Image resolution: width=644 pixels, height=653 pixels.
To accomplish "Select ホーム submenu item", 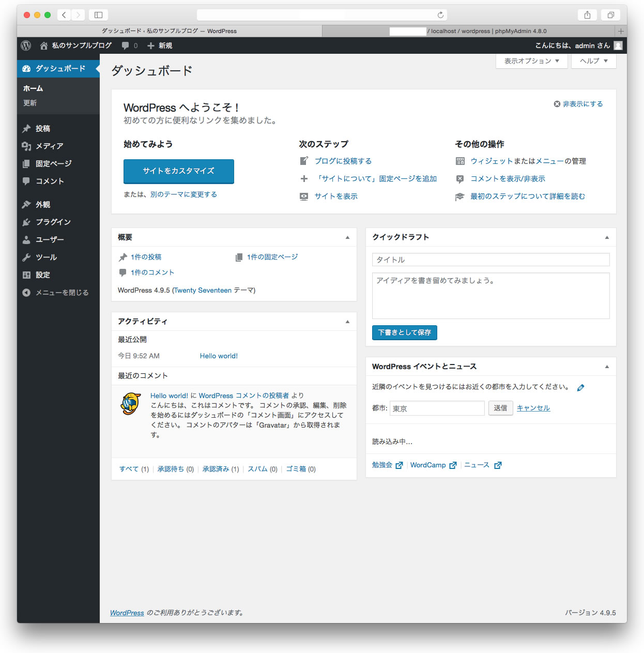I will 33,88.
